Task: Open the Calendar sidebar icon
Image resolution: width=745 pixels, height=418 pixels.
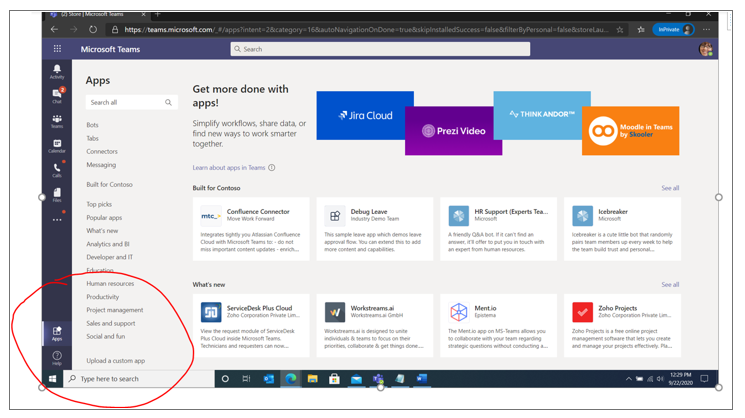Action: click(57, 146)
